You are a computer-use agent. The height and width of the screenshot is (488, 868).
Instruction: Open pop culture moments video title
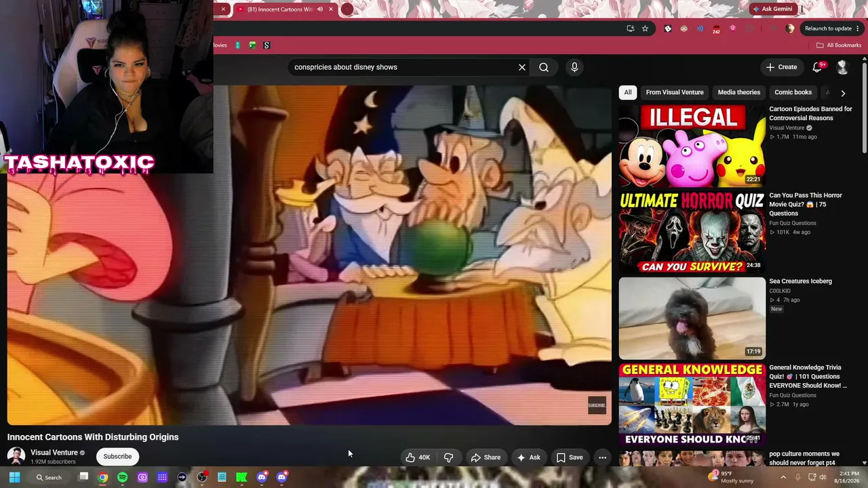coord(804,458)
